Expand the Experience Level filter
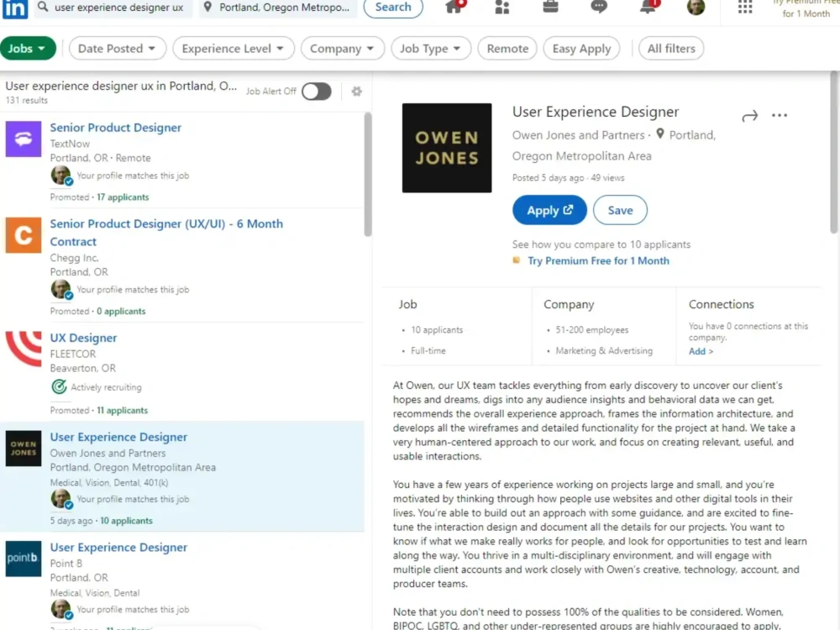840x630 pixels. tap(233, 48)
